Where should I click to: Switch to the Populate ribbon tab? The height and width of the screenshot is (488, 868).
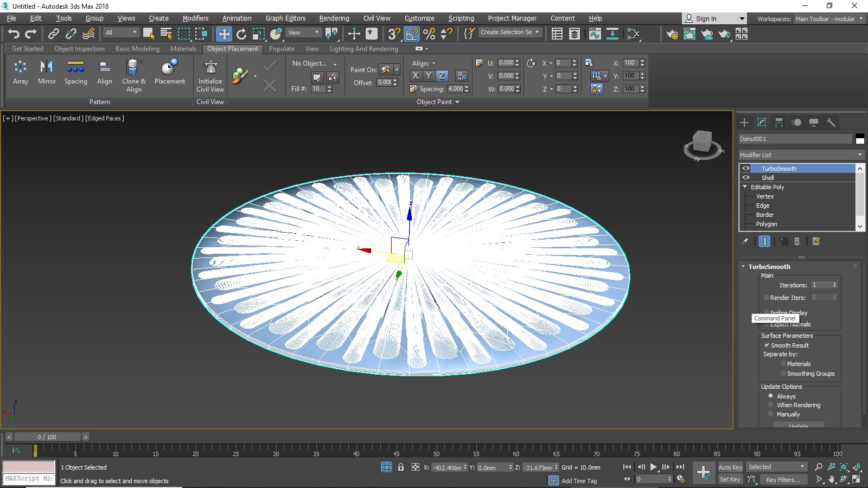282,49
